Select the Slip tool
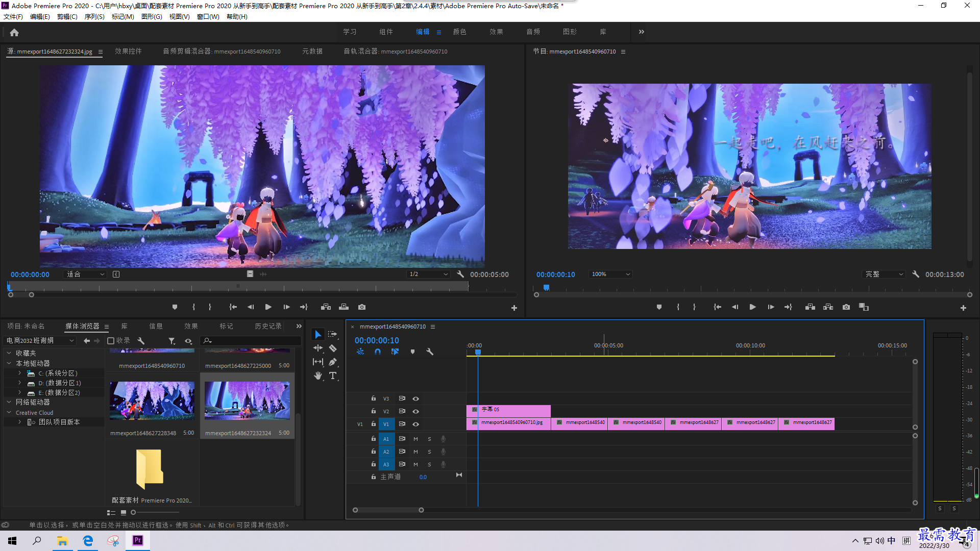This screenshot has height=551, width=980. click(318, 362)
